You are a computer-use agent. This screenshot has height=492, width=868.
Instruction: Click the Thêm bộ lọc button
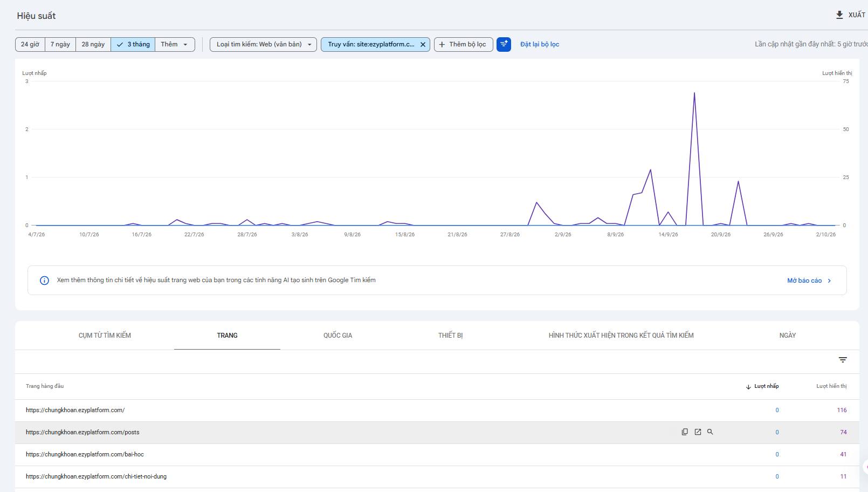464,44
